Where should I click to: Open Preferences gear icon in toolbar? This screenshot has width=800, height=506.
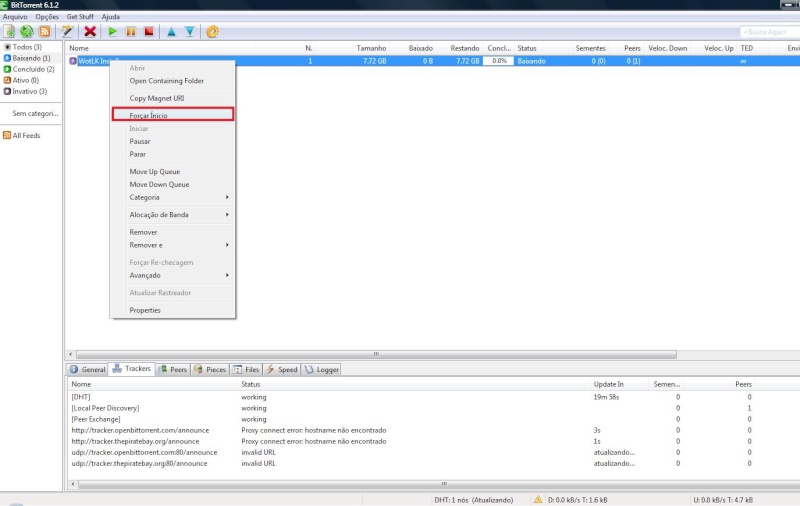[x=213, y=32]
